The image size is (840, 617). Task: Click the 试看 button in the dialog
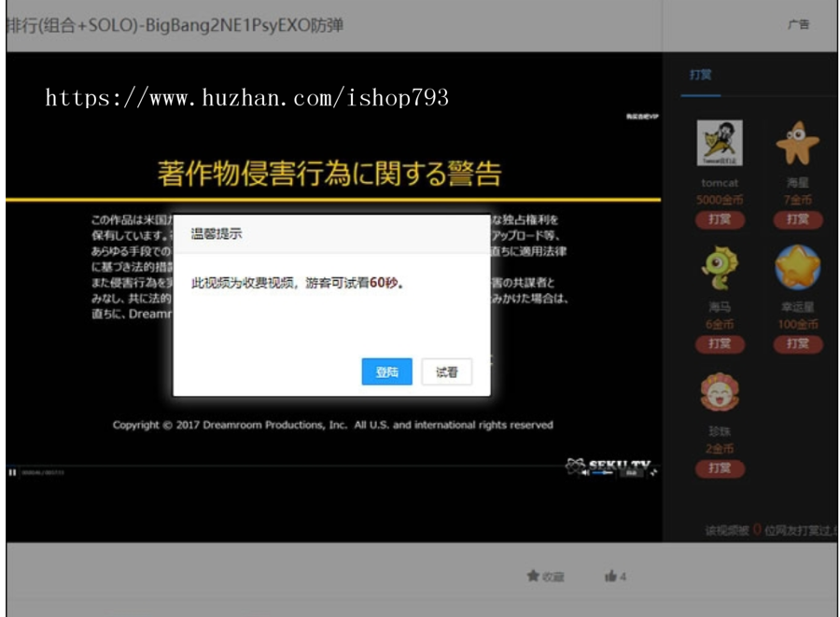pyautogui.click(x=446, y=372)
